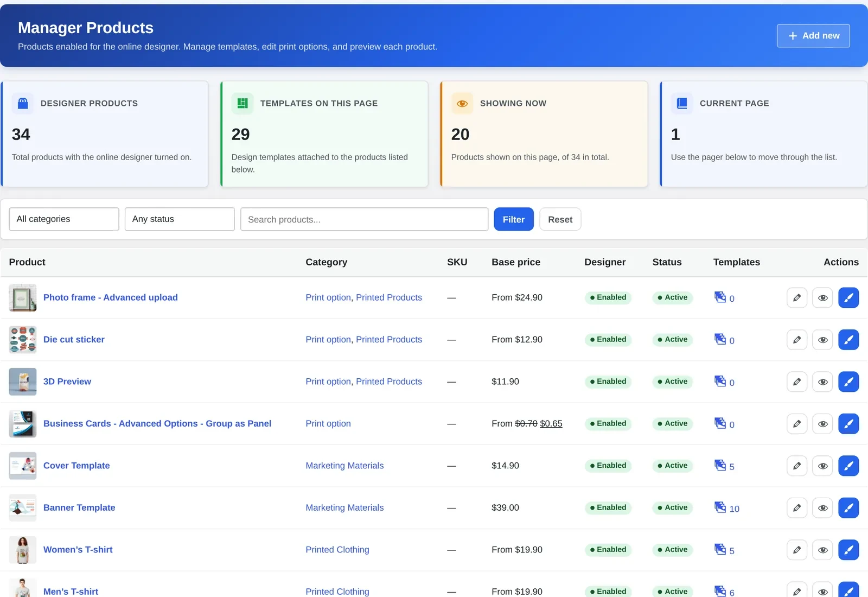
Task: Click the $0.65 sale price in Business Cards row
Action: point(551,424)
